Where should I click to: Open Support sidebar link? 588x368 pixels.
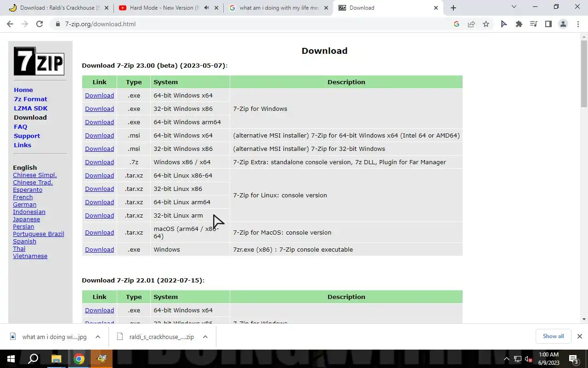27,136
